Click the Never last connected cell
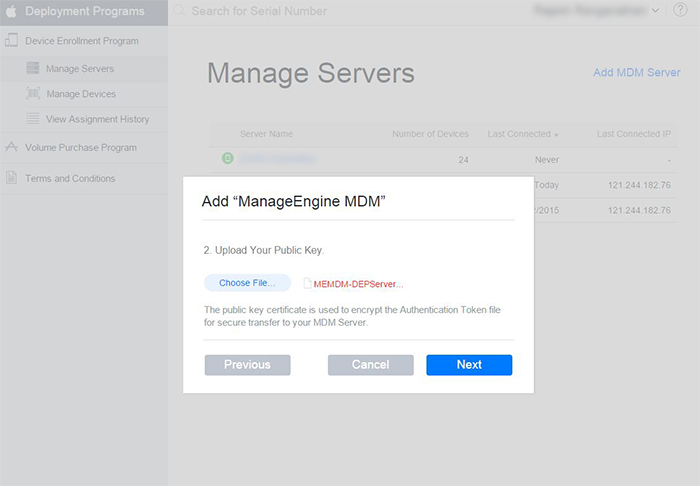The height and width of the screenshot is (486, 700). [547, 160]
